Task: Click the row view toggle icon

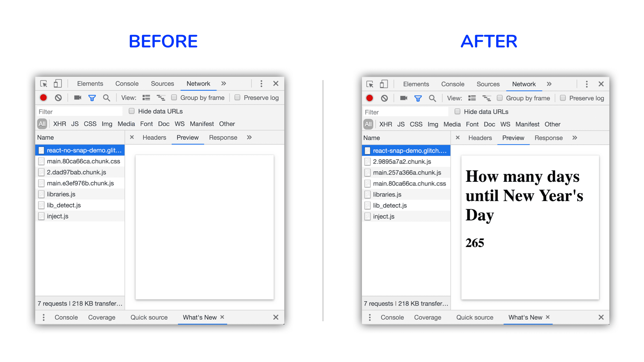Action: [x=146, y=98]
